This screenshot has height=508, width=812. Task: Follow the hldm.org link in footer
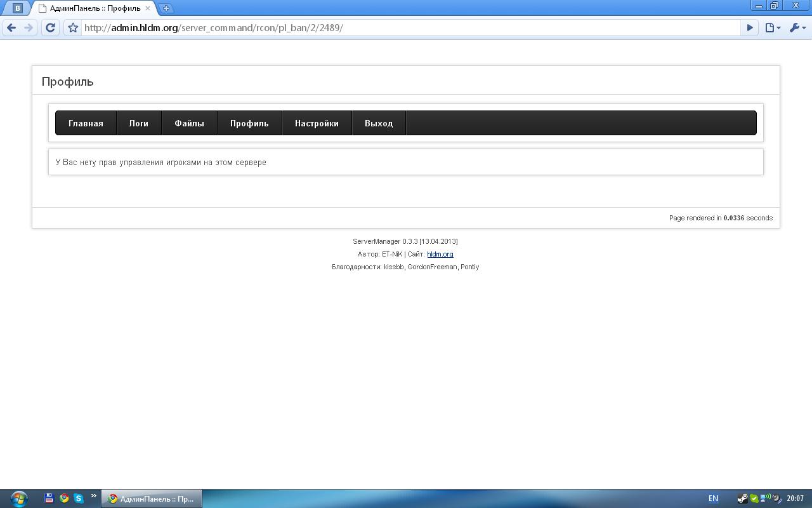pyautogui.click(x=440, y=254)
